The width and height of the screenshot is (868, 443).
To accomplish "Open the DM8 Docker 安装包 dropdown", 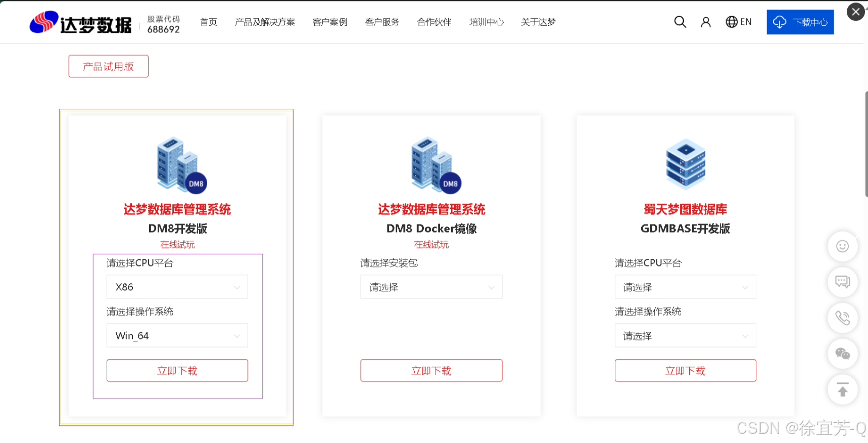I will (x=431, y=287).
